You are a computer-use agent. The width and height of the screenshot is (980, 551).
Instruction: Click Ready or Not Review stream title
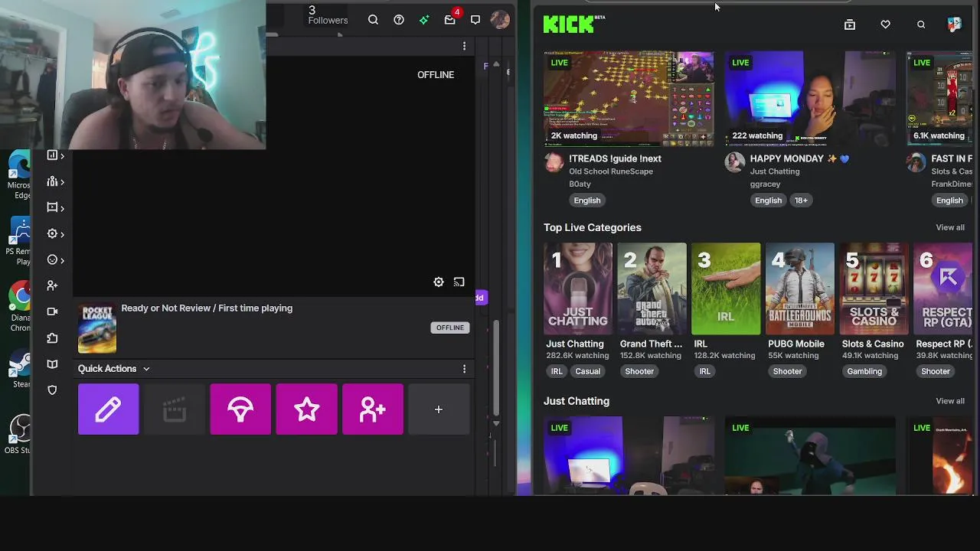pos(207,308)
